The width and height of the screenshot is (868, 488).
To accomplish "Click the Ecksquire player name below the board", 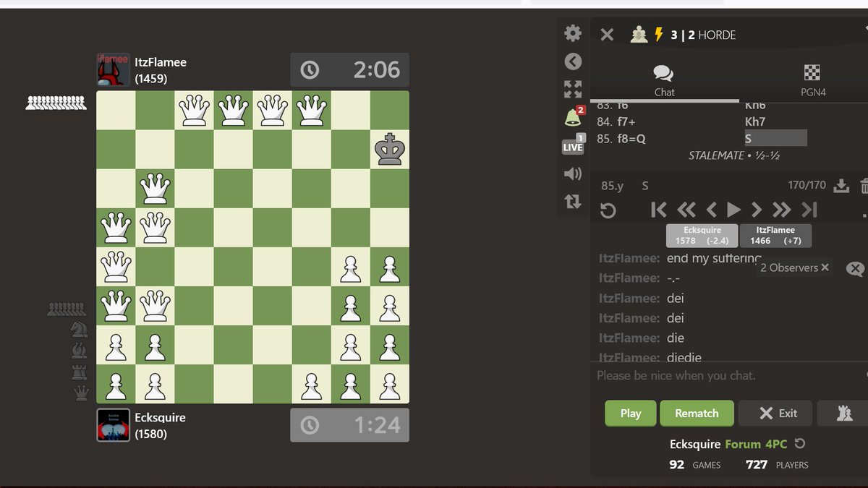I will point(160,418).
